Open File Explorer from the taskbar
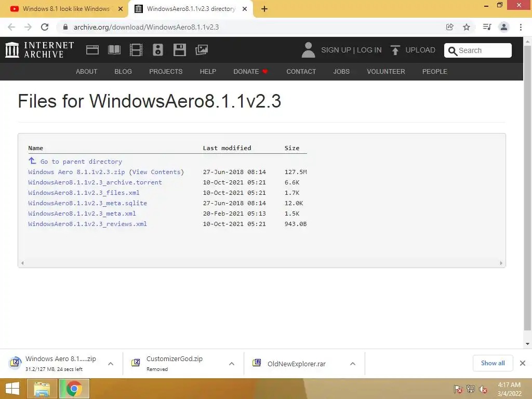This screenshot has height=399, width=532. 43,389
